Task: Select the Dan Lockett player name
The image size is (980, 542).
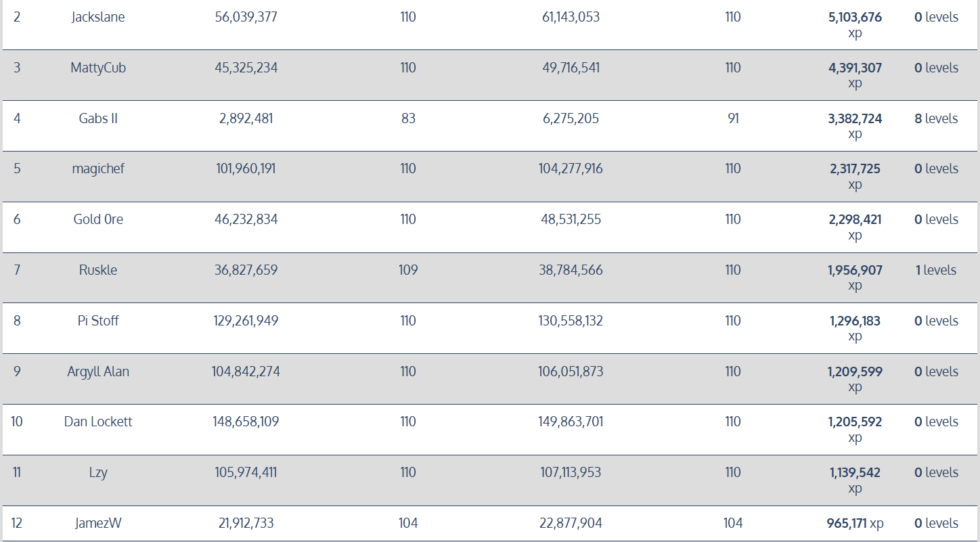Action: pyautogui.click(x=98, y=422)
